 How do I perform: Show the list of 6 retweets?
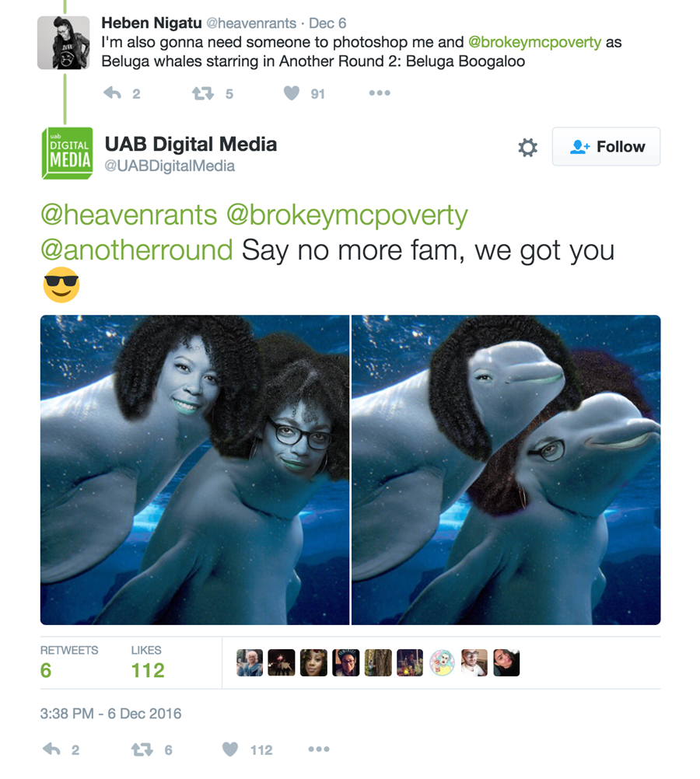click(x=69, y=662)
